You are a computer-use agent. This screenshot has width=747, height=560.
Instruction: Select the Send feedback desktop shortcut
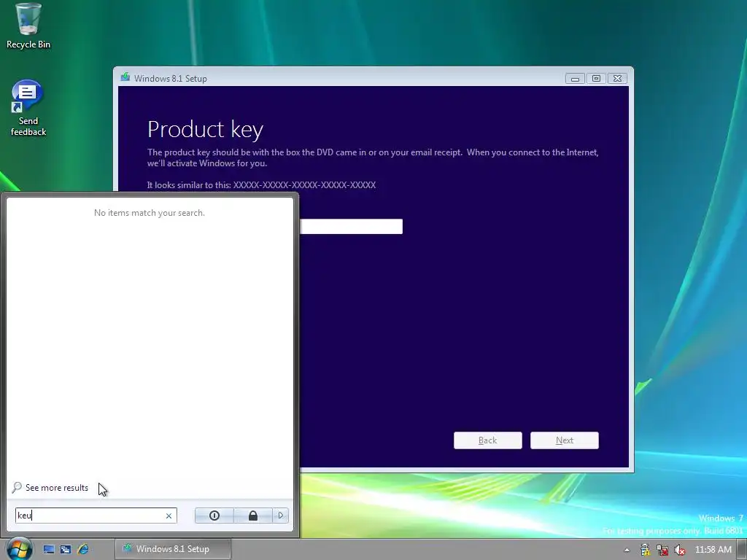pos(28,108)
